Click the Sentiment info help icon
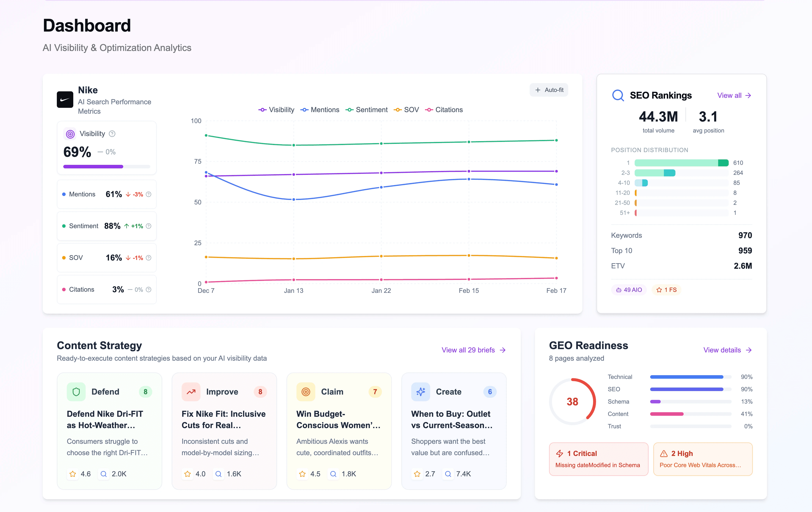Image resolution: width=812 pixels, height=512 pixels. pos(149,226)
